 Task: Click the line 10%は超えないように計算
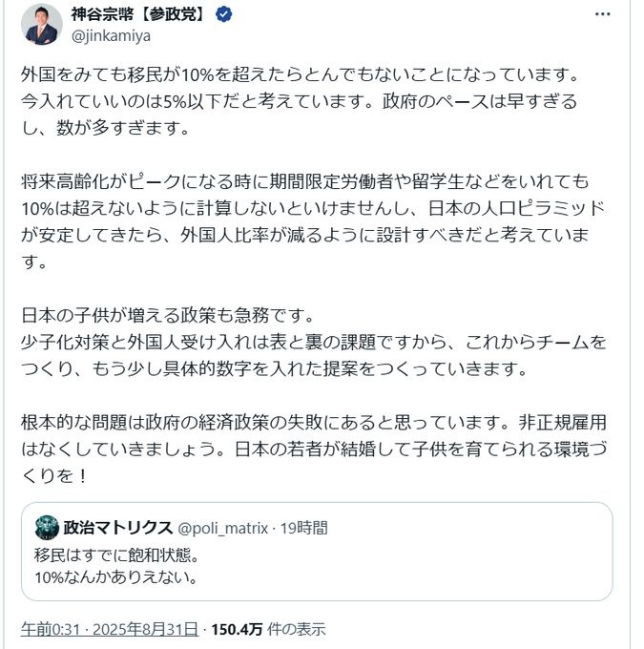[312, 208]
